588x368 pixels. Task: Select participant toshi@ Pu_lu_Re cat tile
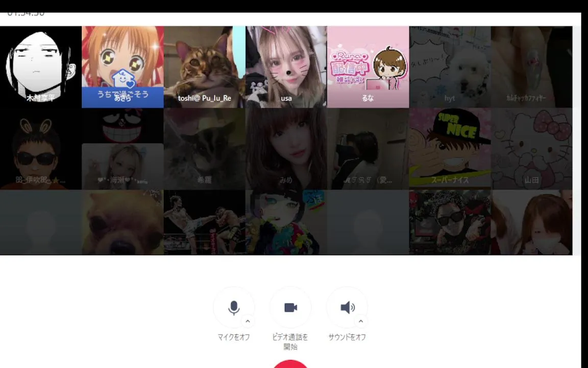point(204,67)
